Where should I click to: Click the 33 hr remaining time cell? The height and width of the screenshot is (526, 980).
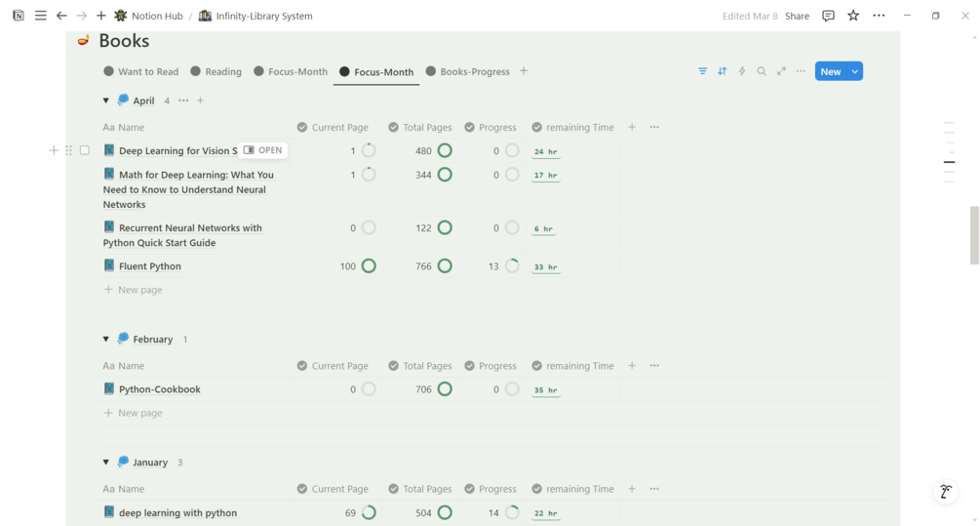click(x=546, y=267)
